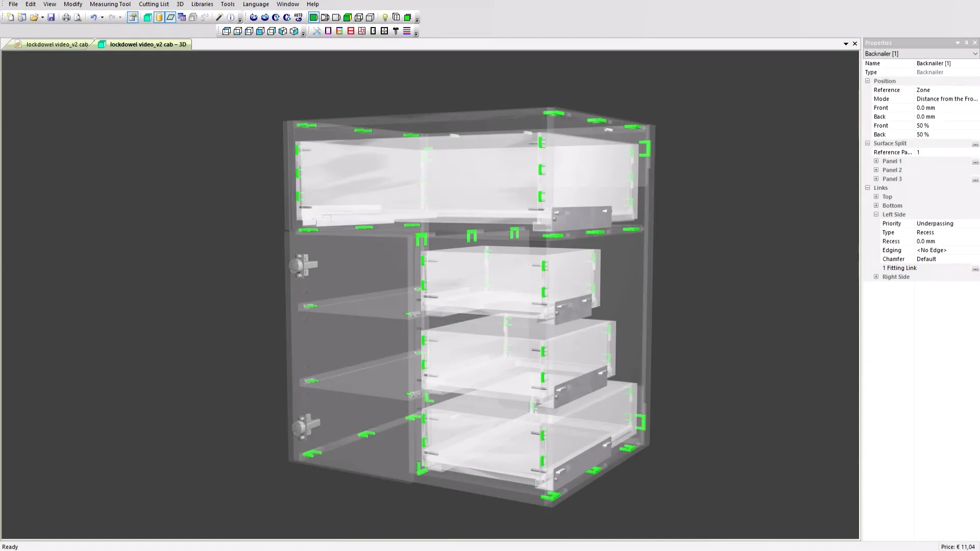980x551 pixels.
Task: Open the print preview icon
Action: [x=78, y=17]
